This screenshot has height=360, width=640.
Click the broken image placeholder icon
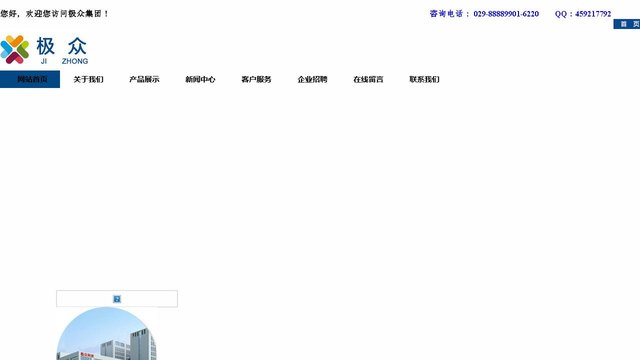[x=117, y=299]
